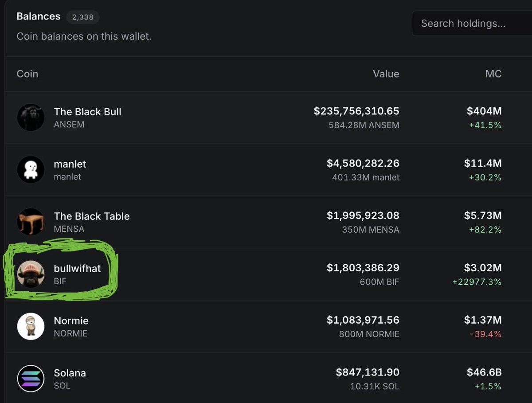Viewport: 532px width, 403px height.
Task: Click the $11.4M market cap
Action: [483, 164]
